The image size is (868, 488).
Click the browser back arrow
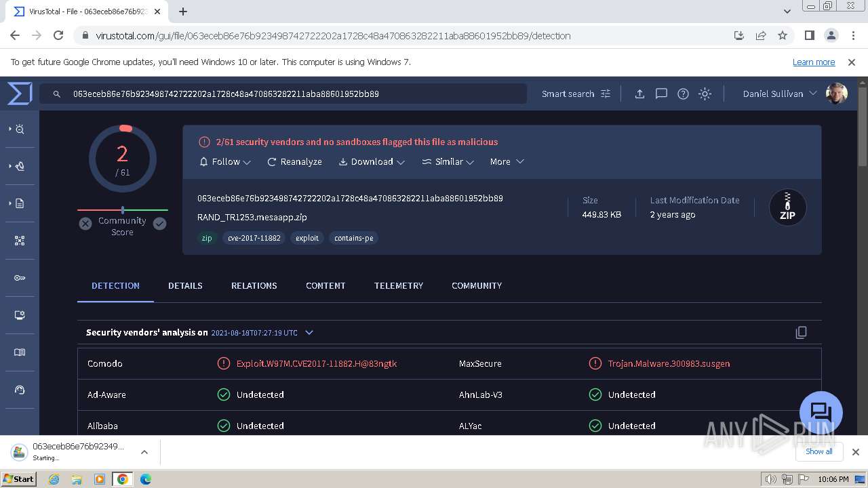pyautogui.click(x=15, y=35)
